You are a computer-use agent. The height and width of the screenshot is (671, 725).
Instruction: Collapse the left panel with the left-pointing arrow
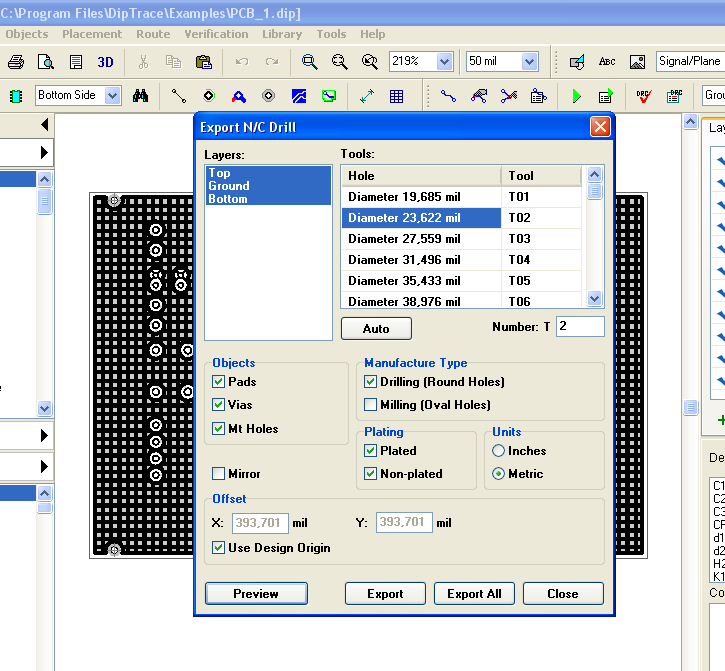pyautogui.click(x=44, y=124)
